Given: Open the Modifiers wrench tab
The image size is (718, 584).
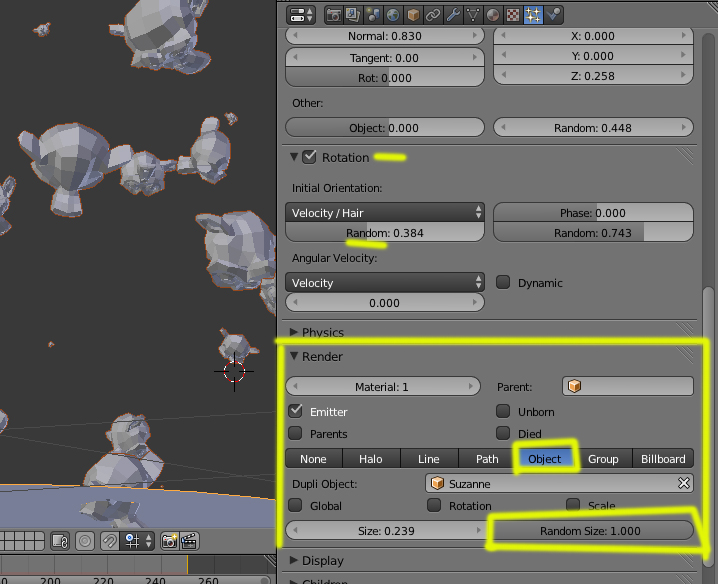Looking at the screenshot, I should pyautogui.click(x=453, y=15).
